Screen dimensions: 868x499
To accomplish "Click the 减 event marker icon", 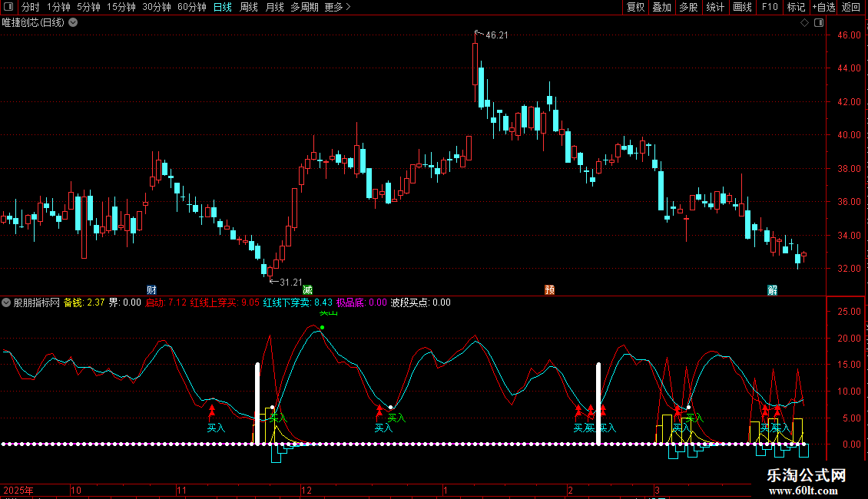I will coord(308,290).
